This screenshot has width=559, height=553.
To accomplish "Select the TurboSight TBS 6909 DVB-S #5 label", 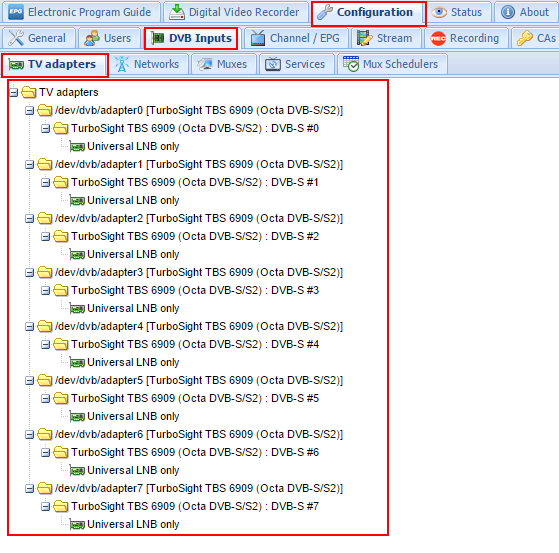I will (195, 399).
